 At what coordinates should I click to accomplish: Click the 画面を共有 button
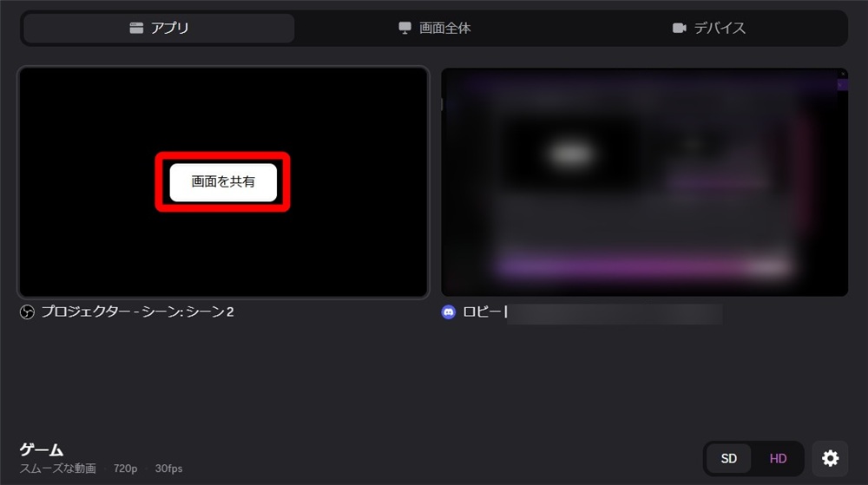coord(223,182)
